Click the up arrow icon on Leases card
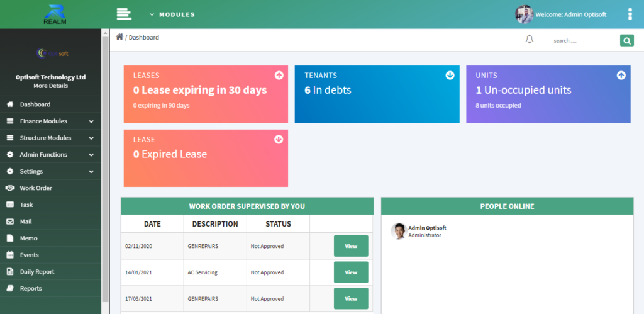Image resolution: width=644 pixels, height=314 pixels. point(279,76)
